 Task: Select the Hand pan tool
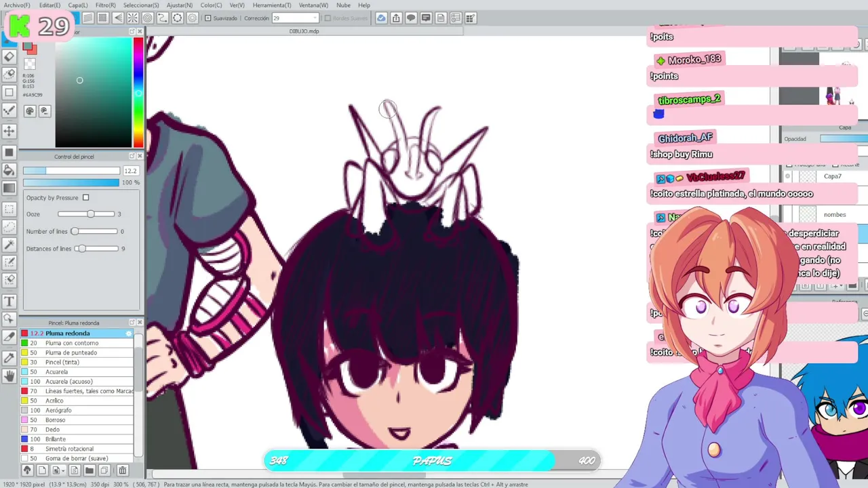[9, 375]
